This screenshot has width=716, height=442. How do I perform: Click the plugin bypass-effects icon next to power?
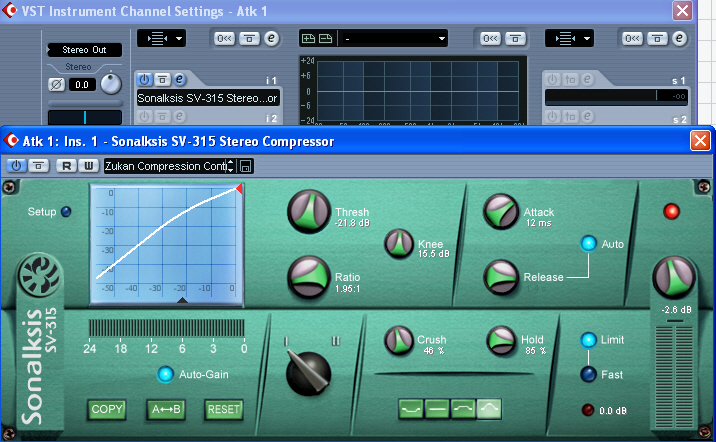coord(38,166)
